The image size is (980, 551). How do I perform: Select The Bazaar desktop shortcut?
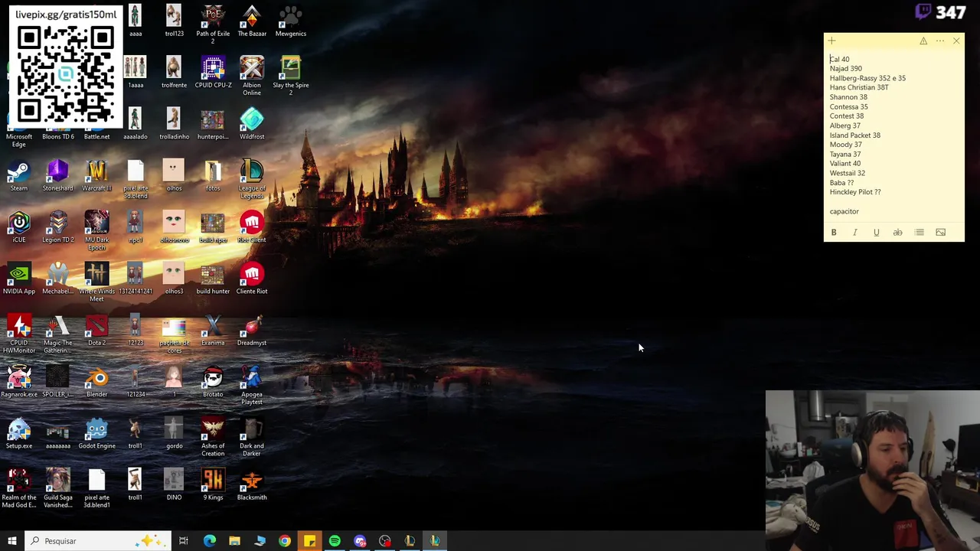point(252,21)
